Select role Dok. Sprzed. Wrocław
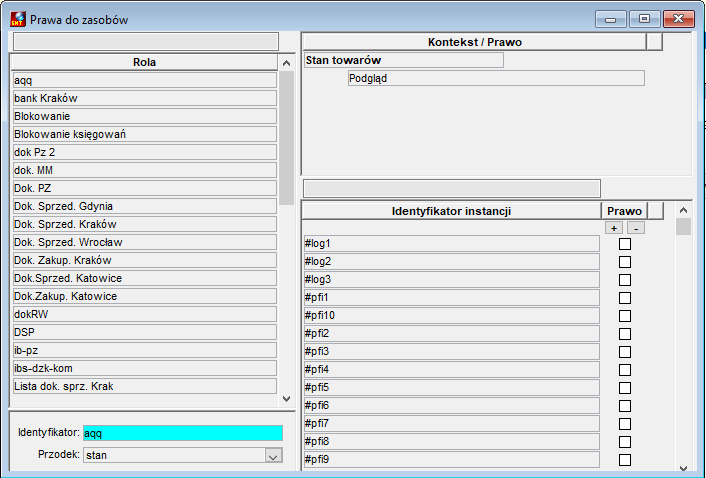This screenshot has width=706, height=478. coord(145,242)
